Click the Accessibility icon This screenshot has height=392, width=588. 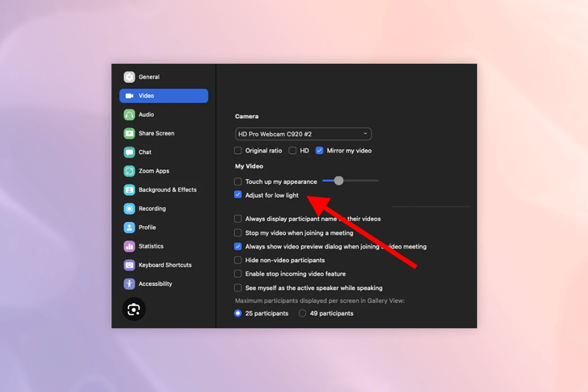(129, 284)
